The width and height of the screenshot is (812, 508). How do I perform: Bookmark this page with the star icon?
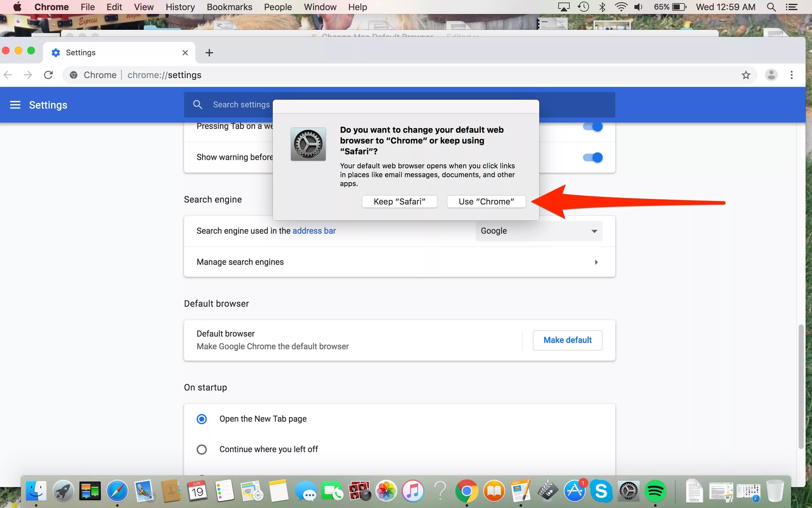[x=746, y=75]
